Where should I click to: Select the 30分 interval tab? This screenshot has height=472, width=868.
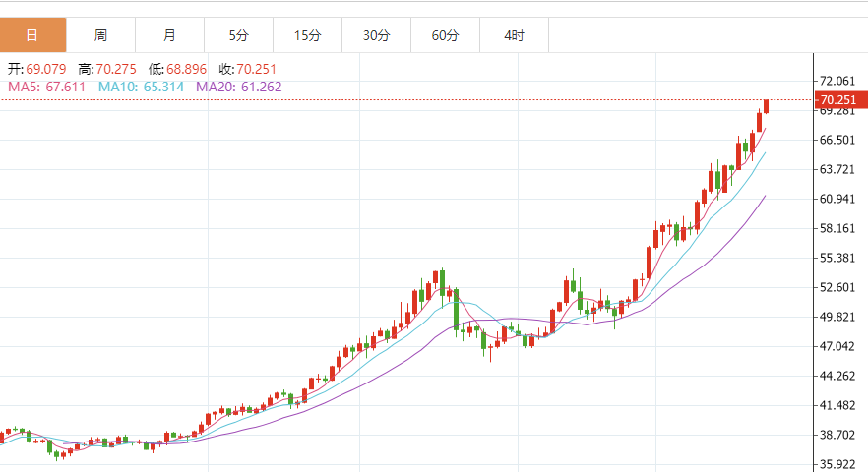pyautogui.click(x=376, y=35)
